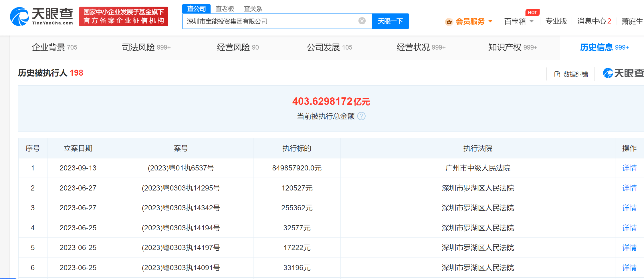Viewport: 644px width, 279px height.
Task: Open the 消息中心 notifications
Action: point(594,21)
